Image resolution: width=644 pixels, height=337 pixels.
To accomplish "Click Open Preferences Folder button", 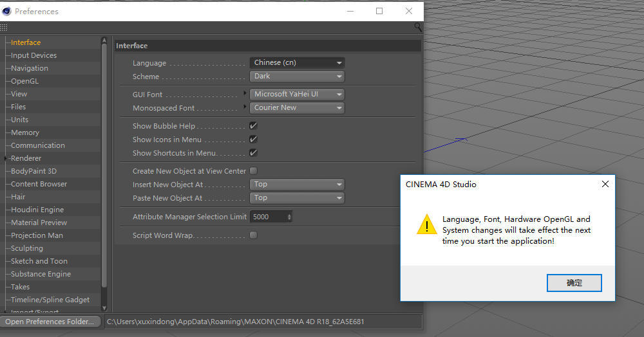I will [50, 322].
